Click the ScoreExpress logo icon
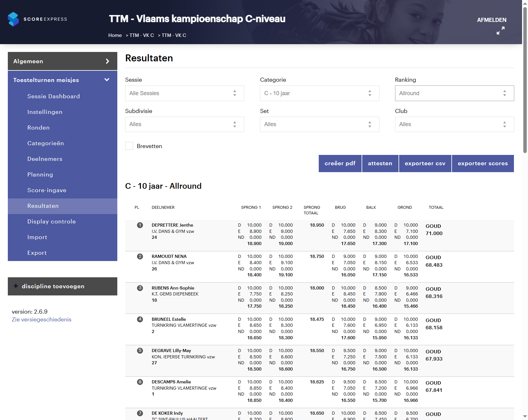Viewport: 528px width, 420px height. click(13, 19)
